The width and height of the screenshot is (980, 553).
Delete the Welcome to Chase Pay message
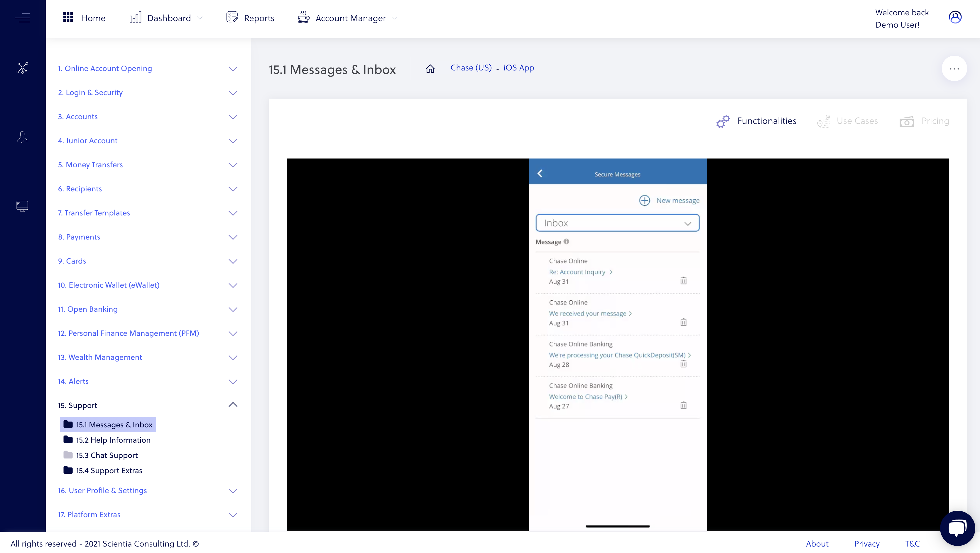pos(684,405)
